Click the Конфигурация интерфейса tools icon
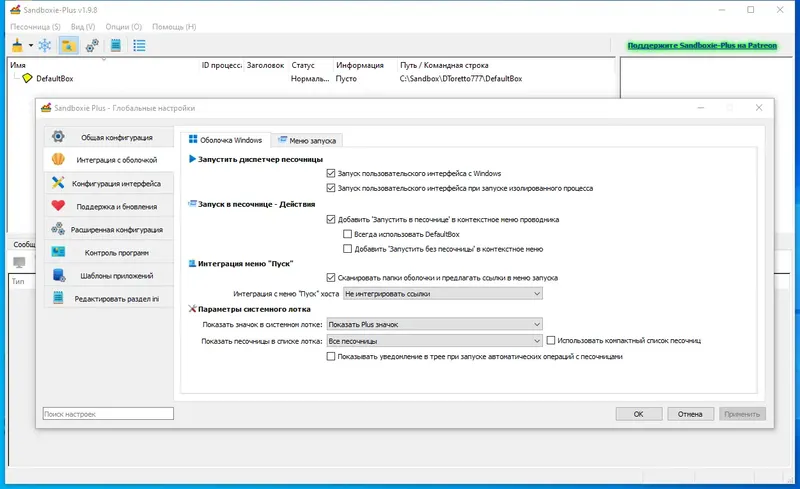 pyautogui.click(x=58, y=183)
